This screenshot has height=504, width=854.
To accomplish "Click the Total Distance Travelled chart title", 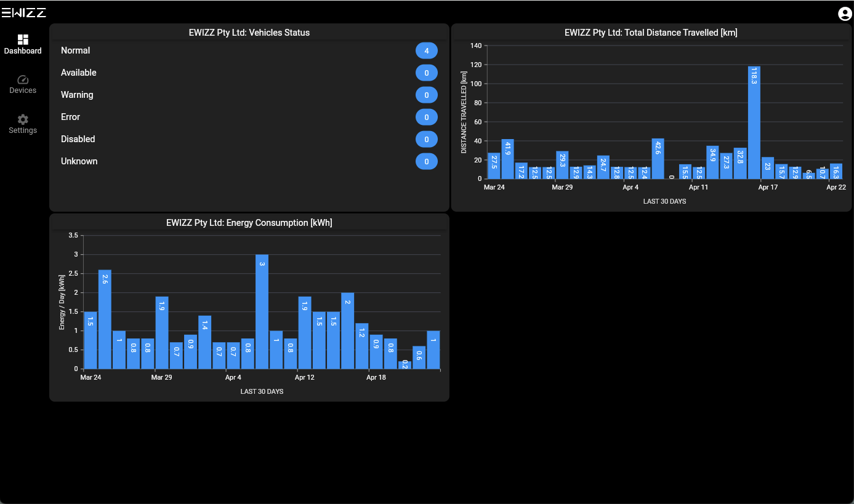I will pos(651,33).
